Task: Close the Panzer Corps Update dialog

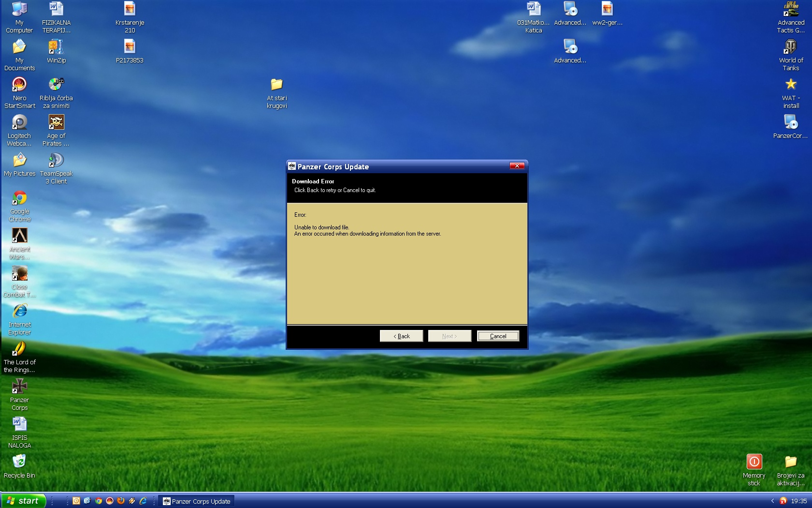Action: 517,166
